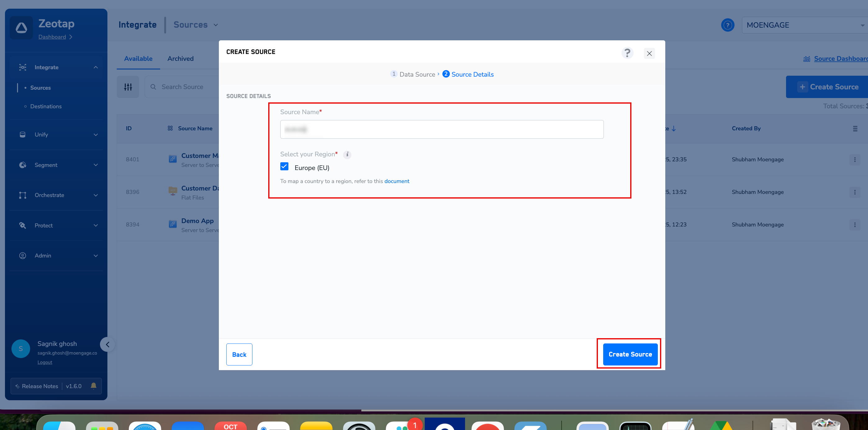Open Google Drive from the Dock
The height and width of the screenshot is (430, 868).
pos(721,425)
